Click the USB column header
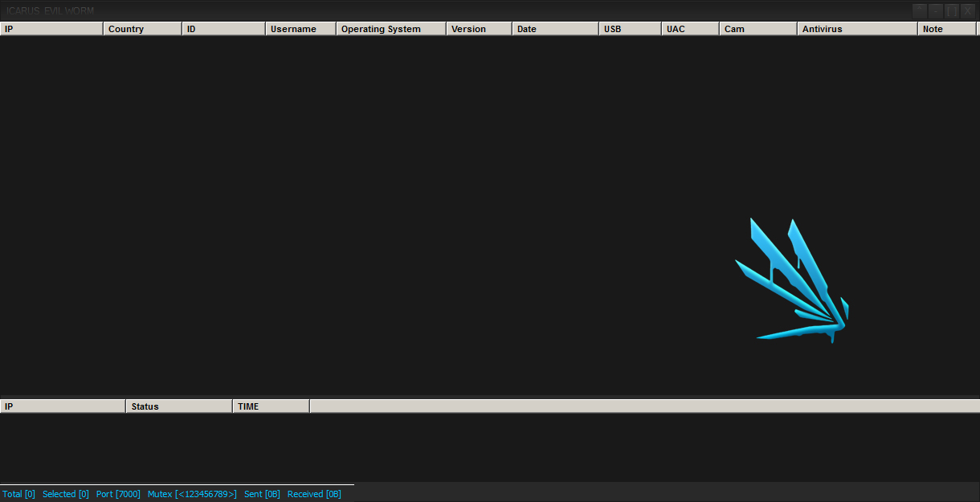Viewport: 980px width, 502px height. [x=630, y=29]
